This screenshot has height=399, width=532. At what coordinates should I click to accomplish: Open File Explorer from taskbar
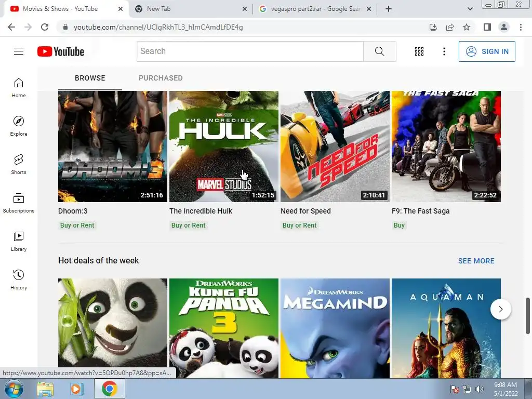point(45,389)
